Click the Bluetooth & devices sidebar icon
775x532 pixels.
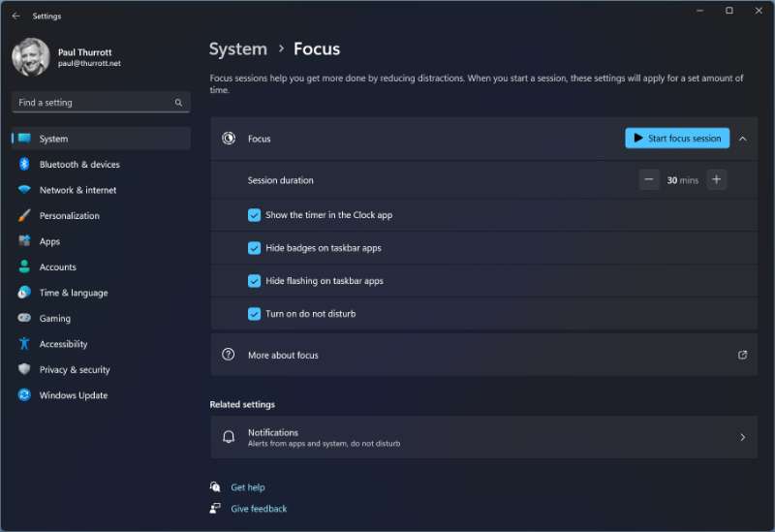point(24,165)
